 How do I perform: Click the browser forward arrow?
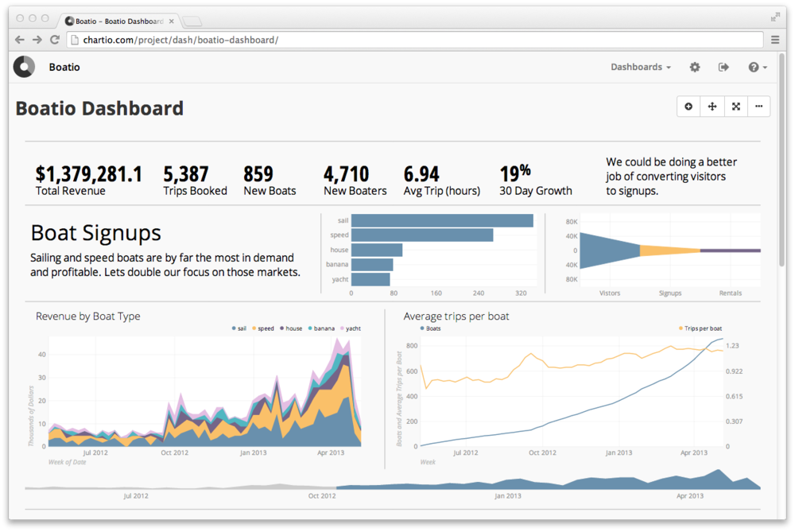pos(37,40)
